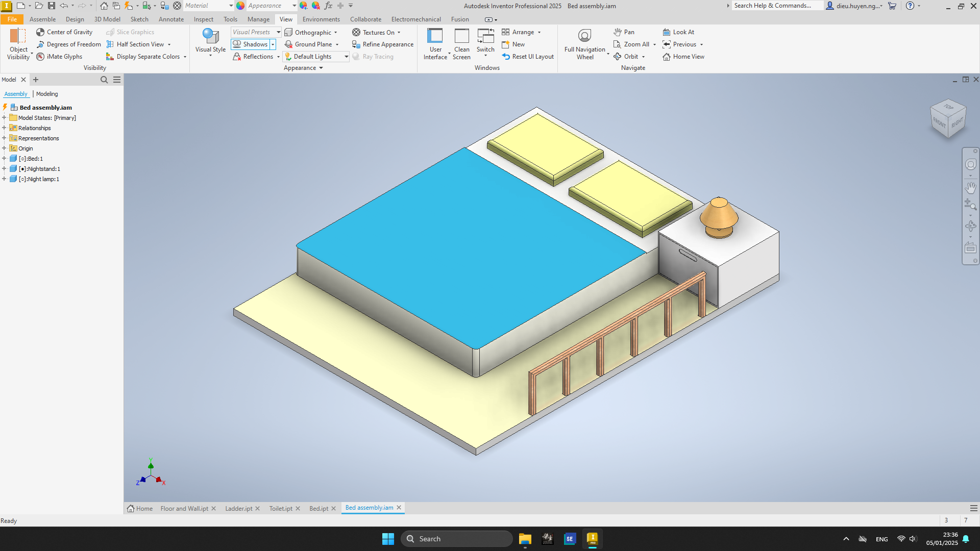The height and width of the screenshot is (551, 980).
Task: Add a new browser panel tab
Action: (x=36, y=80)
